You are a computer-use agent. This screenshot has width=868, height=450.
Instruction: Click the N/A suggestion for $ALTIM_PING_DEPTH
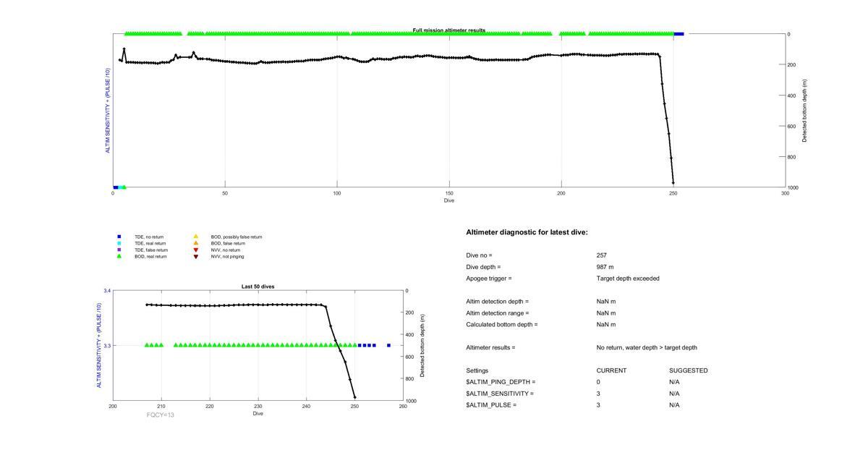[674, 382]
